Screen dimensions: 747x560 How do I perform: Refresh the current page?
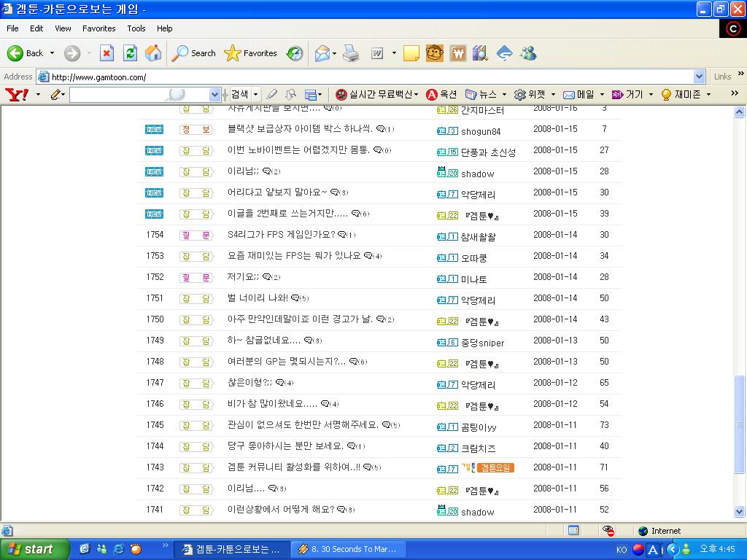point(130,53)
